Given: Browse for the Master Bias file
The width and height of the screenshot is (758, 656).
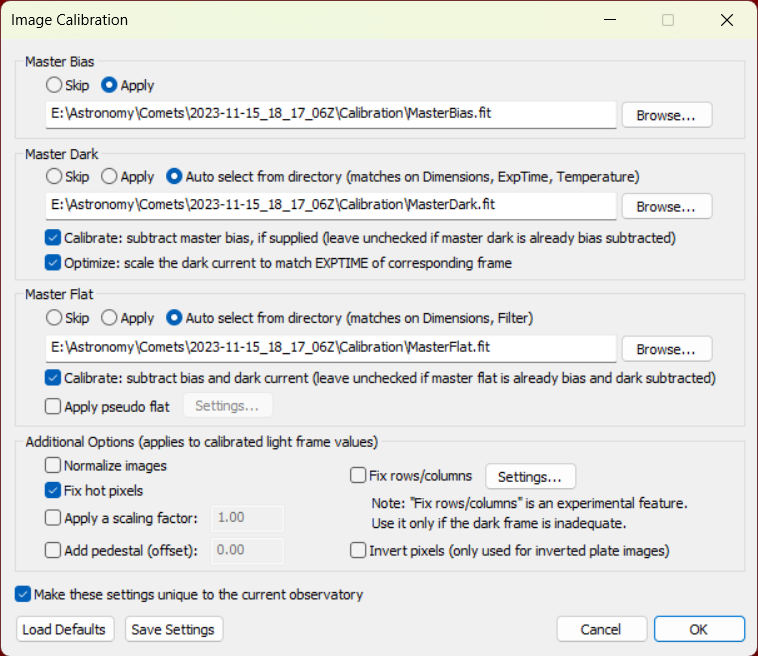Looking at the screenshot, I should click(667, 115).
